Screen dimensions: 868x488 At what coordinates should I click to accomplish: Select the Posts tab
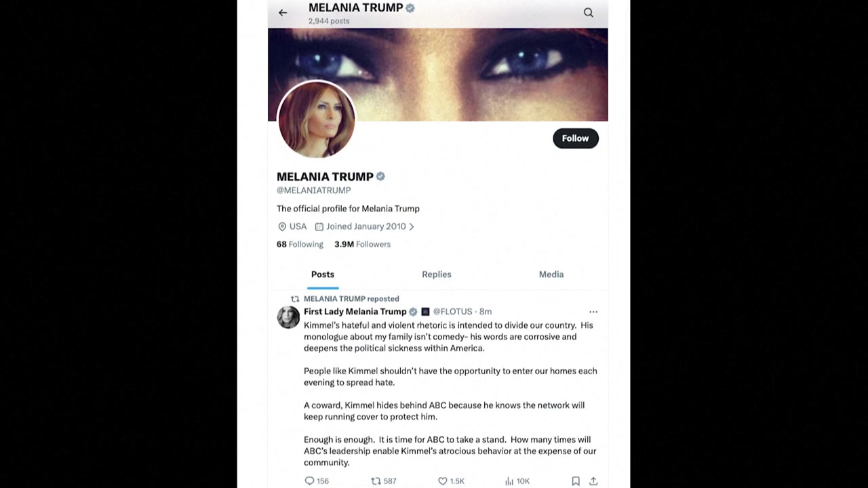tap(323, 274)
